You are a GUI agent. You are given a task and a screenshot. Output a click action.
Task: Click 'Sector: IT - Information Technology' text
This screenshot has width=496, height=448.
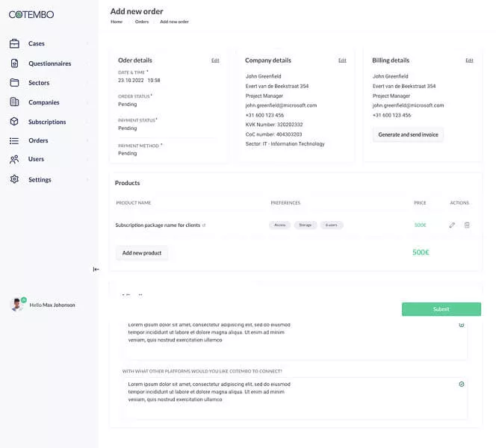(285, 144)
